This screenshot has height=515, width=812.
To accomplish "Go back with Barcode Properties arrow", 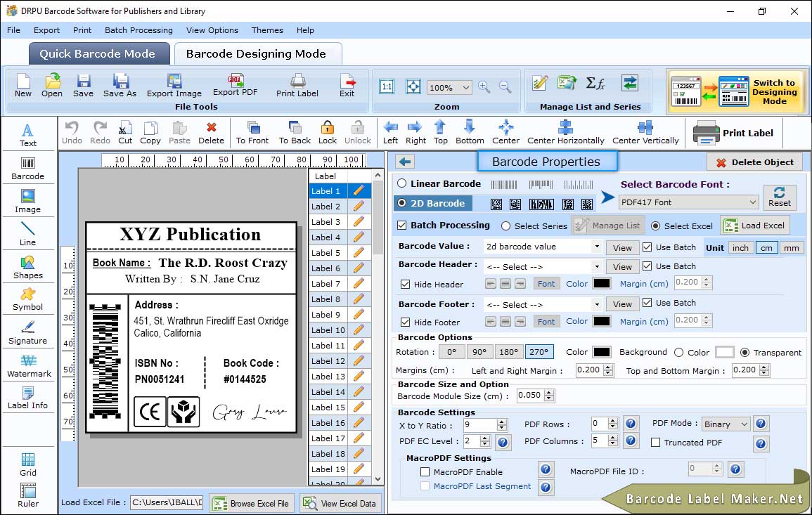I will tap(405, 162).
